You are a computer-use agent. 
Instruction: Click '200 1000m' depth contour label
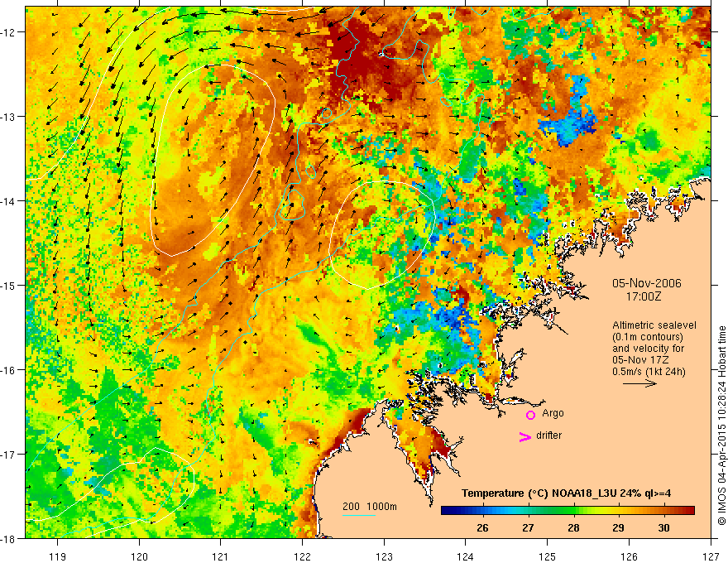point(370,507)
